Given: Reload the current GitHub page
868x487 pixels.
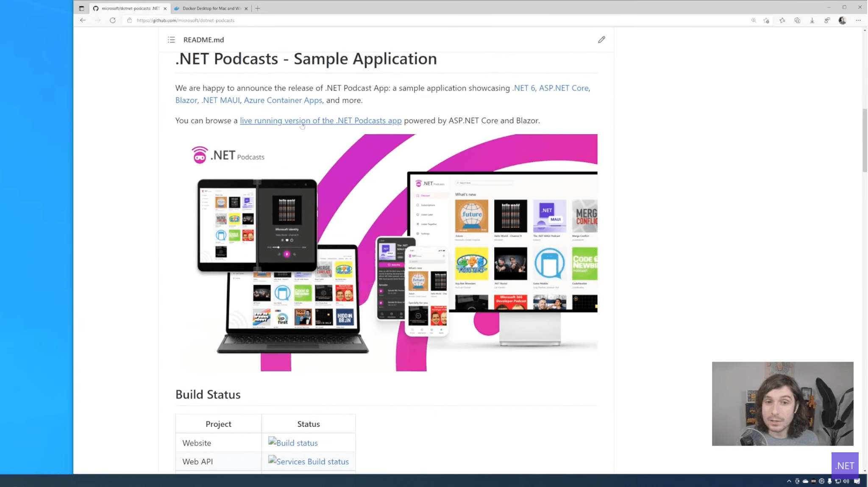Looking at the screenshot, I should [x=112, y=20].
